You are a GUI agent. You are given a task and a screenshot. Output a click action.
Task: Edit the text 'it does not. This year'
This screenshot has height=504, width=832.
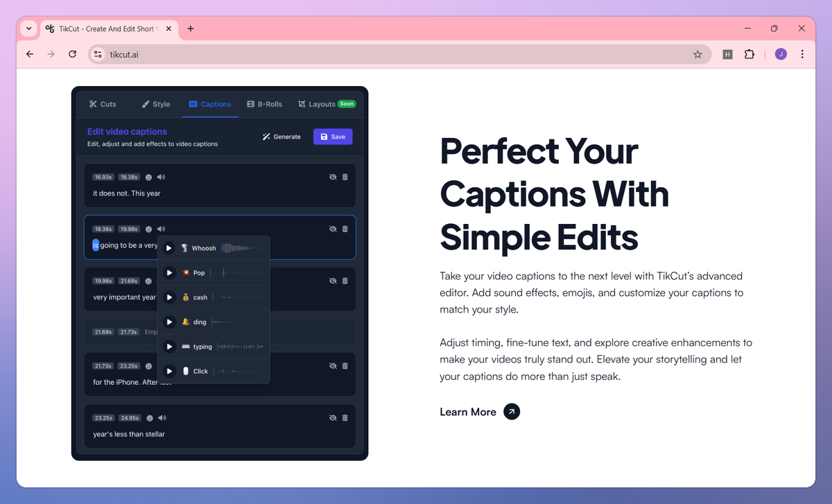[127, 193]
